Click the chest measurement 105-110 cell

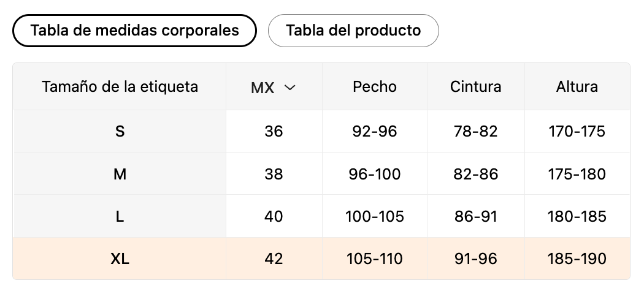coord(375,258)
